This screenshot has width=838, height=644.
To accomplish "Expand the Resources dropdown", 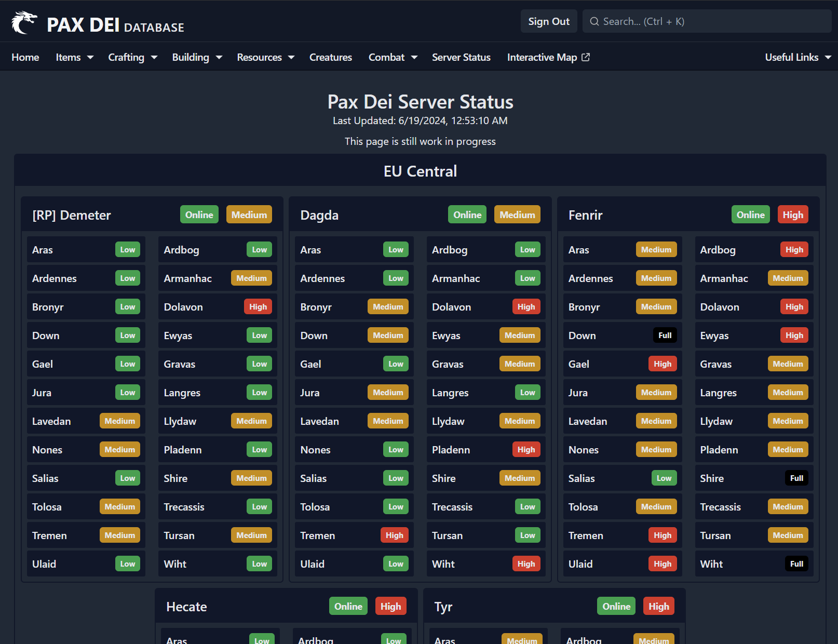I will pos(265,57).
